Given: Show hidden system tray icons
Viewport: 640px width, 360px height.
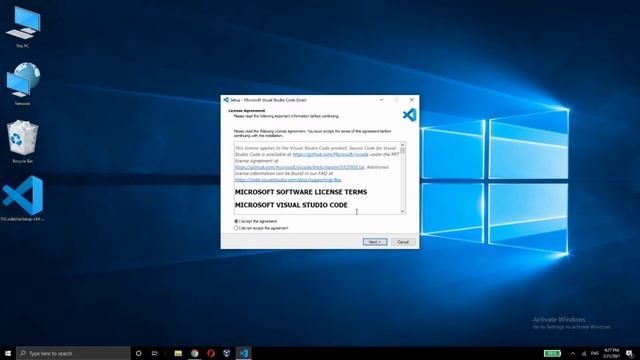Looking at the screenshot, I should coord(573,353).
